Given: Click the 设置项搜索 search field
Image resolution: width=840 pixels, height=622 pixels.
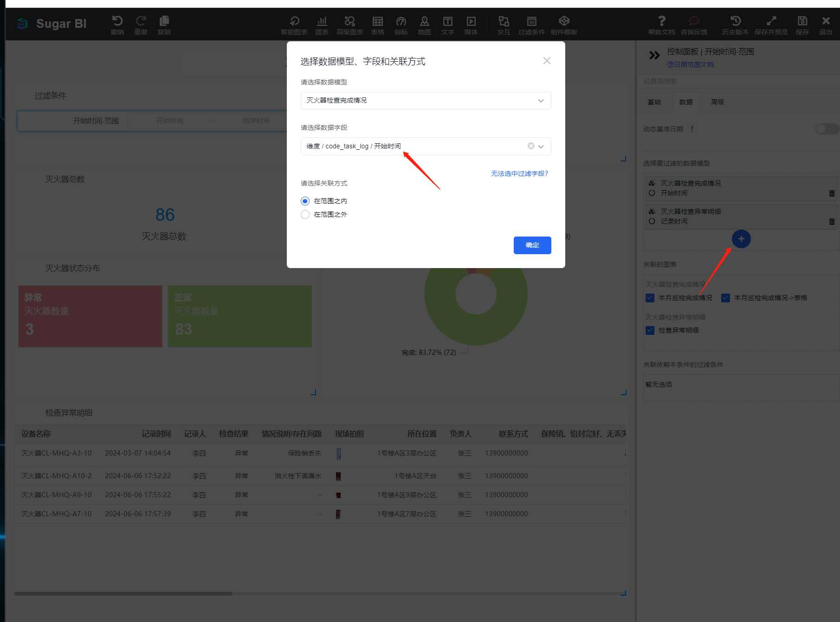Looking at the screenshot, I should [738, 81].
